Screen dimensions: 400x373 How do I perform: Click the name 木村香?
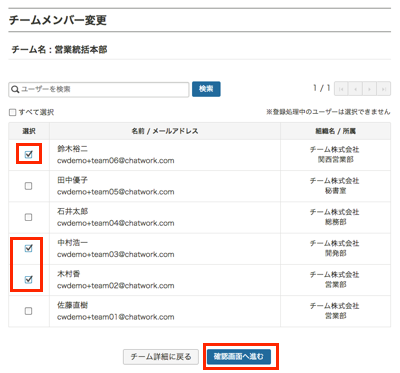(69, 274)
